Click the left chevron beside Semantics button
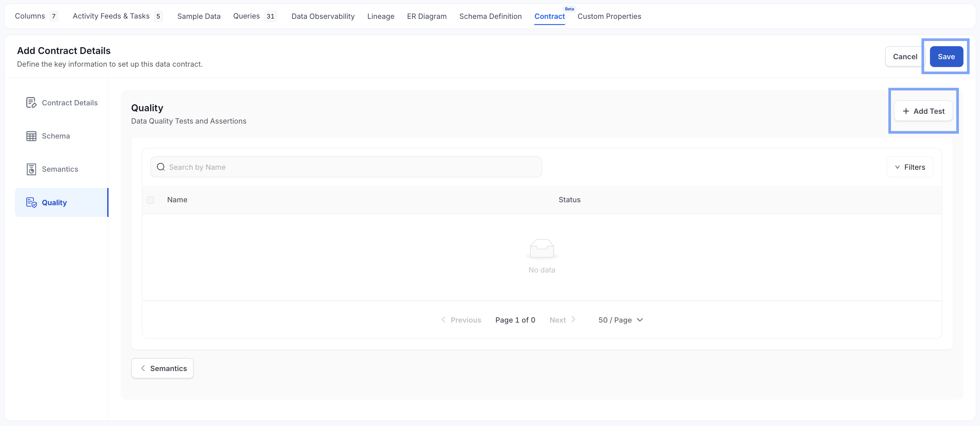Screen dimensions: 980x426 pos(143,368)
